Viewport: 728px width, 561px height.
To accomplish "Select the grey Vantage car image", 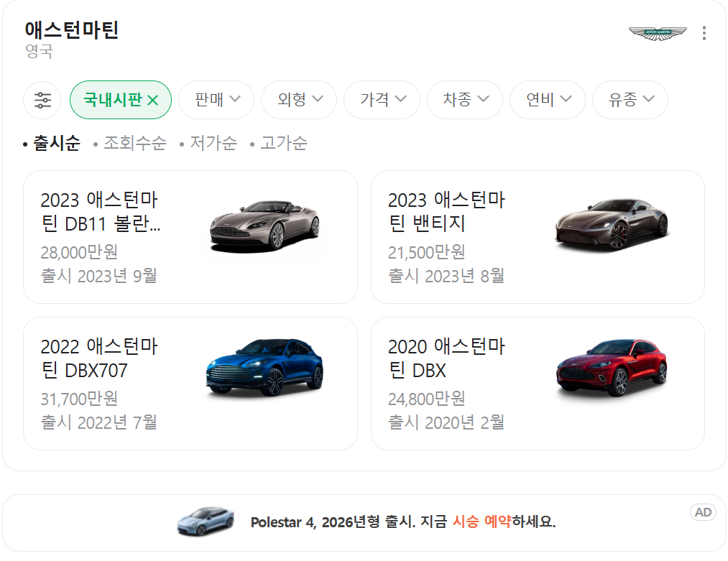I will pos(612,225).
